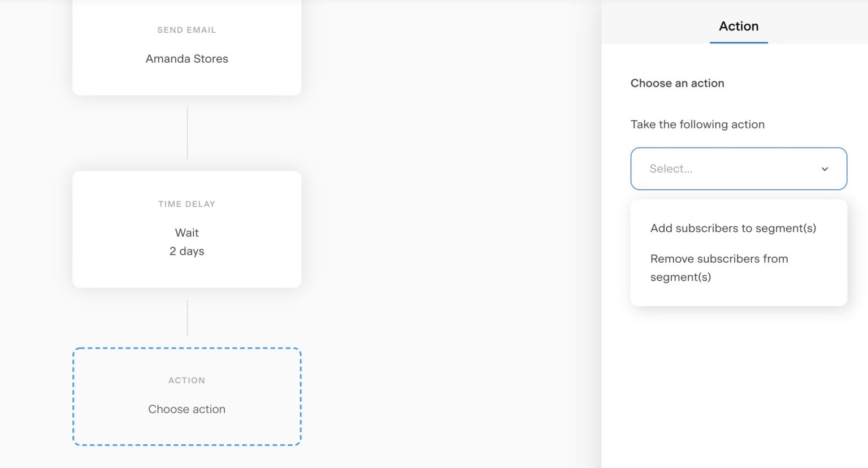Click the connector between delay and action
868x468 pixels.
pyautogui.click(x=186, y=317)
